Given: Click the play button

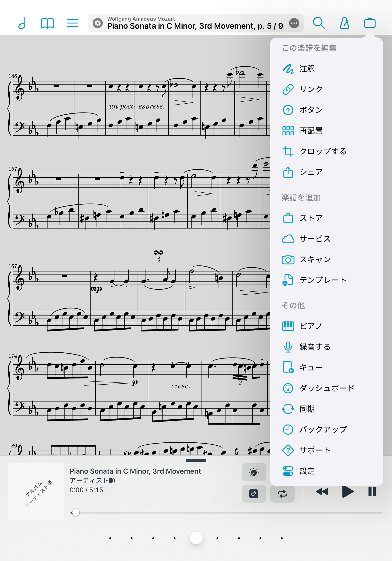Looking at the screenshot, I should click(x=348, y=492).
